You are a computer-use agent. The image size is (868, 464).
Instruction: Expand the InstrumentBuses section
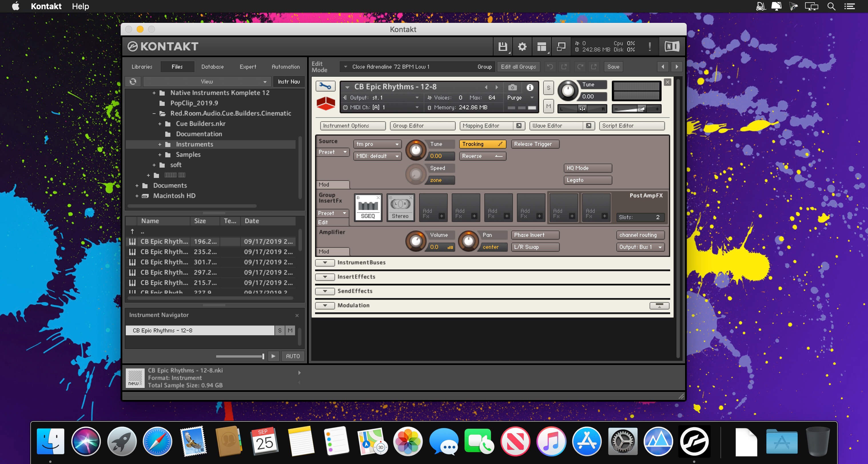click(325, 263)
